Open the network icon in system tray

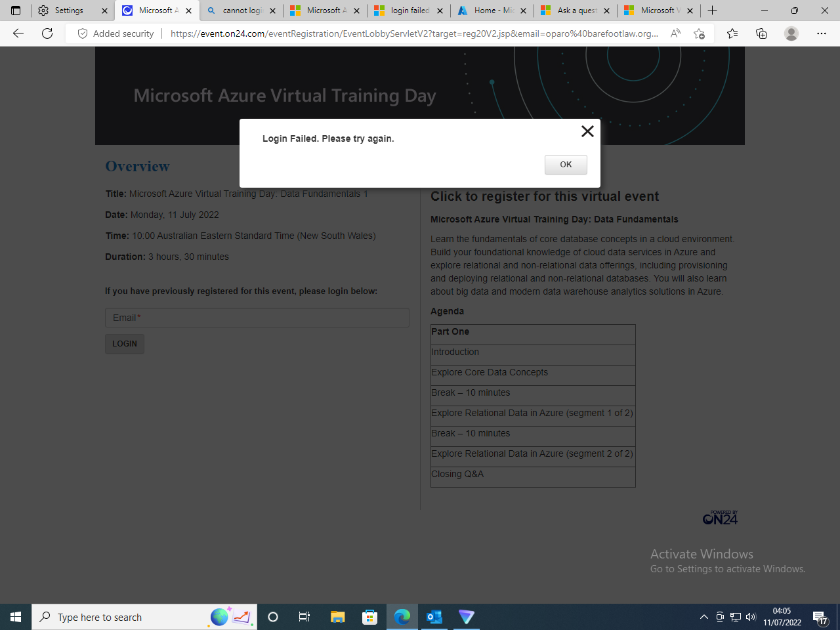tap(736, 617)
